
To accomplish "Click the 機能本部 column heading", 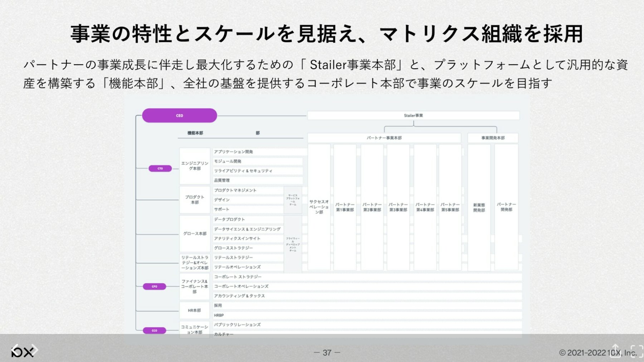I will point(195,133).
